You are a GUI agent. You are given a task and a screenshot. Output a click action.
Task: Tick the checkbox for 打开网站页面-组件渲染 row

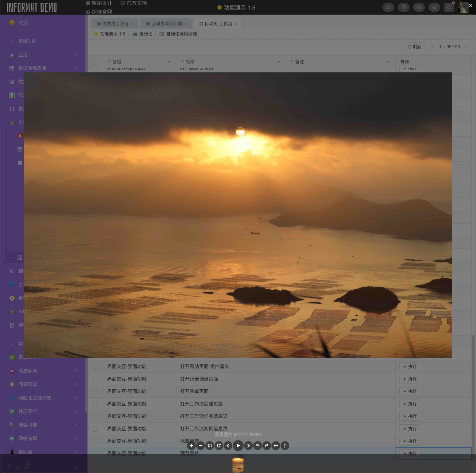(95, 367)
